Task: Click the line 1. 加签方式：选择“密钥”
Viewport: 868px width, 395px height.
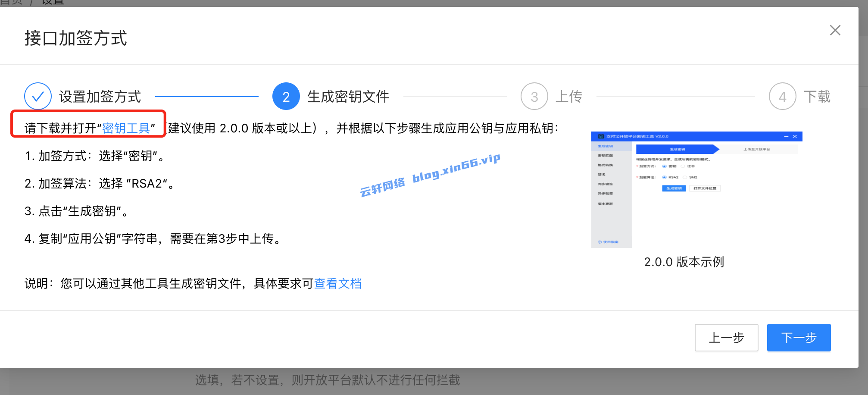Action: [95, 156]
